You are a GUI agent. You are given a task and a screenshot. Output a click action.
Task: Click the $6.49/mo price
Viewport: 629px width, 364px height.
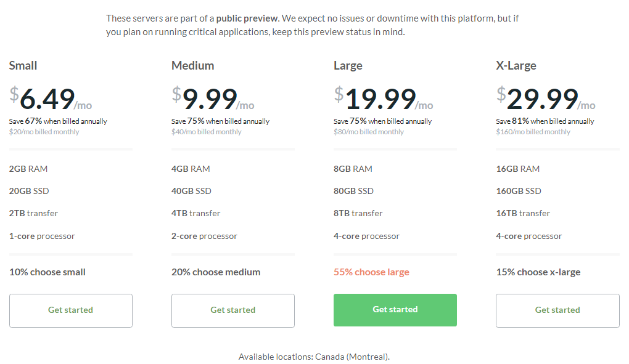click(51, 99)
